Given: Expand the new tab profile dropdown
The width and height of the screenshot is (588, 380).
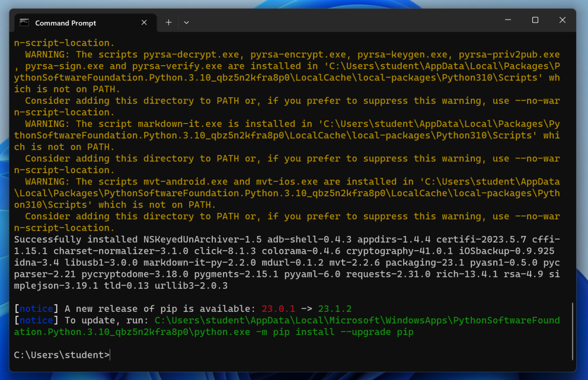Looking at the screenshot, I should pos(186,23).
